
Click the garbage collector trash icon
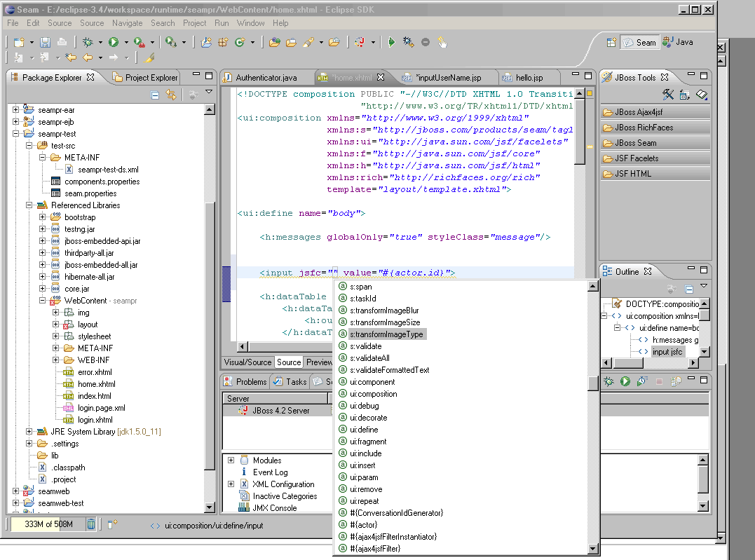pos(91,524)
